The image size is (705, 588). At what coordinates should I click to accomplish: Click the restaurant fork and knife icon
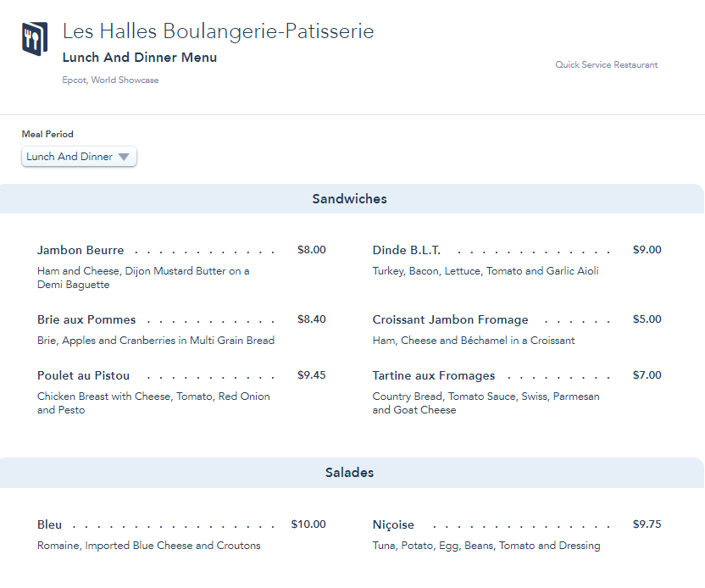pos(34,39)
